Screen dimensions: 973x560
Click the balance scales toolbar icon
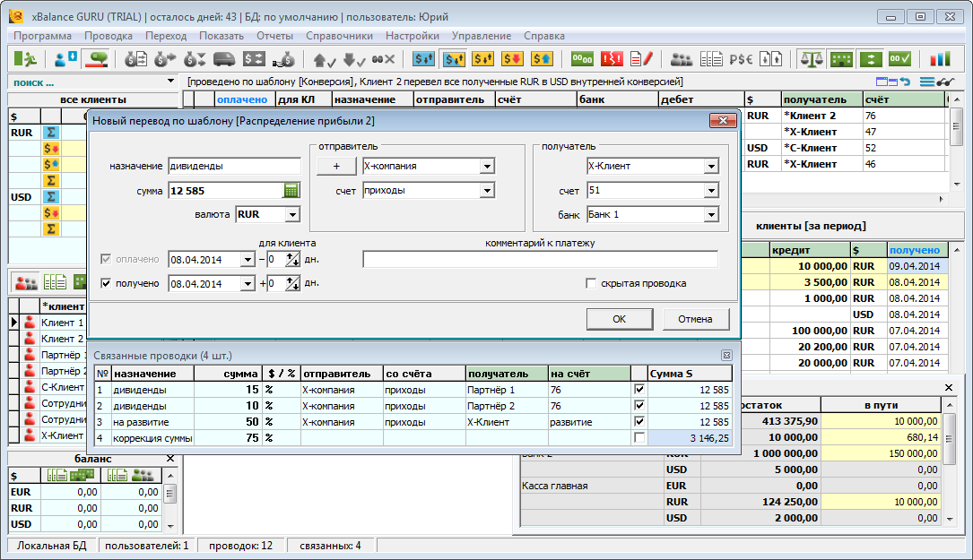point(811,59)
